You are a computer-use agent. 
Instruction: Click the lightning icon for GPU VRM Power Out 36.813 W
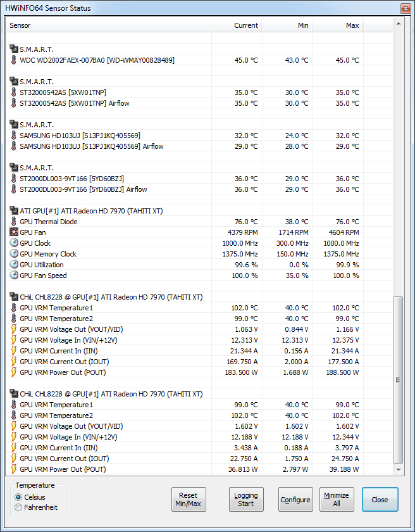(13, 469)
